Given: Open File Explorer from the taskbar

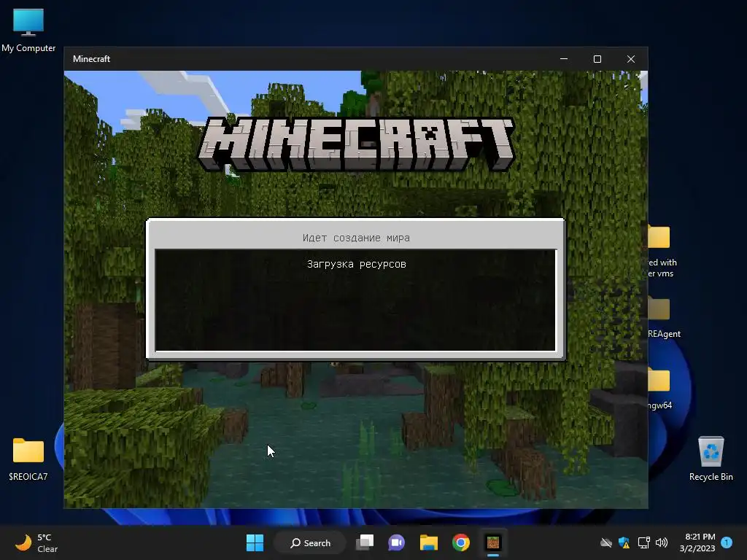Looking at the screenshot, I should click(x=428, y=542).
